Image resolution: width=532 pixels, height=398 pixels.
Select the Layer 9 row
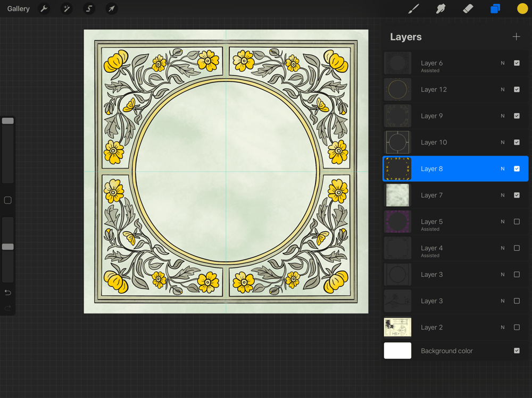(455, 116)
